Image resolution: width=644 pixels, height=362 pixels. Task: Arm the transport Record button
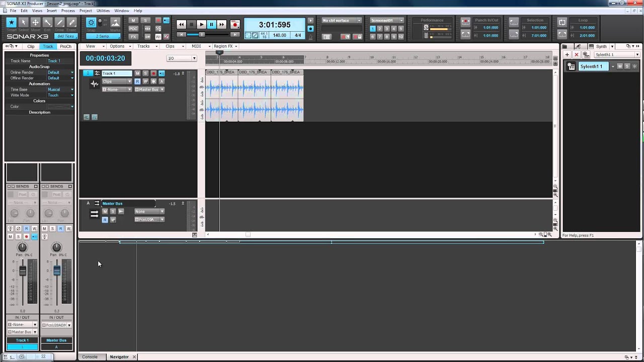coord(234,24)
